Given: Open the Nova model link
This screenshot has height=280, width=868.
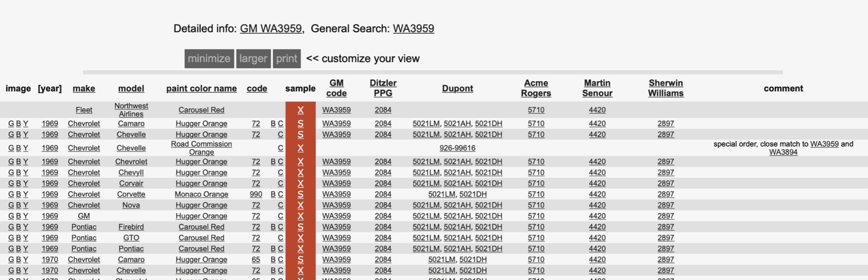Looking at the screenshot, I should (131, 205).
